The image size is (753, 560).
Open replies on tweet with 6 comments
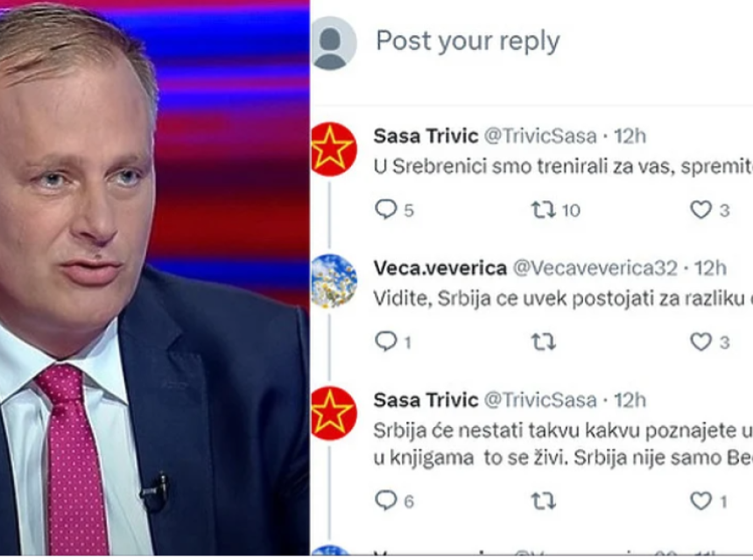[x=385, y=501]
